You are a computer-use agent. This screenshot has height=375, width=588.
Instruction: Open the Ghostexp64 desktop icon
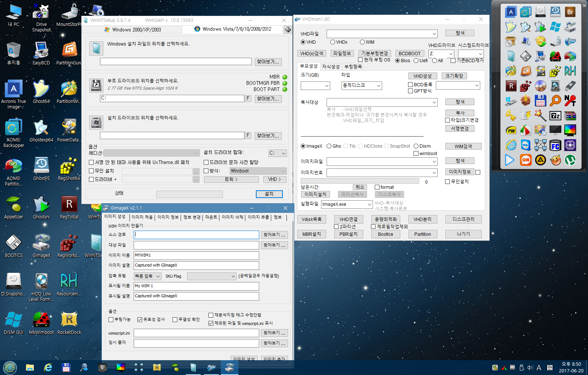tap(41, 130)
